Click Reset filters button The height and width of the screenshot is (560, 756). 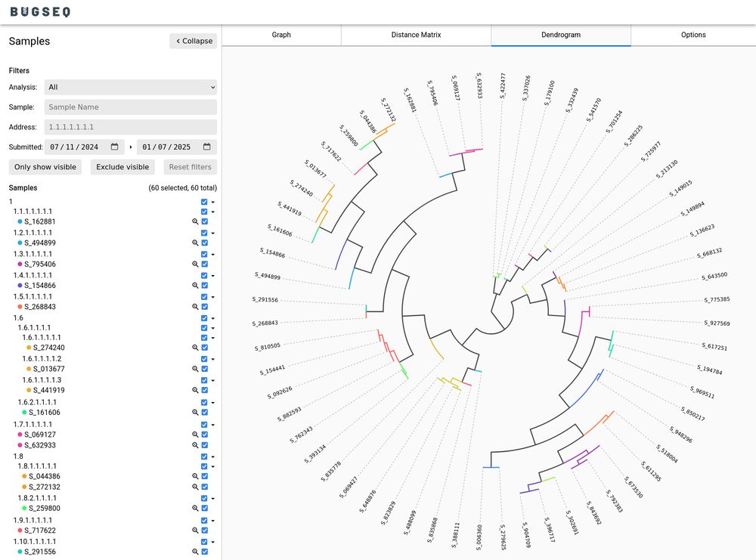190,167
